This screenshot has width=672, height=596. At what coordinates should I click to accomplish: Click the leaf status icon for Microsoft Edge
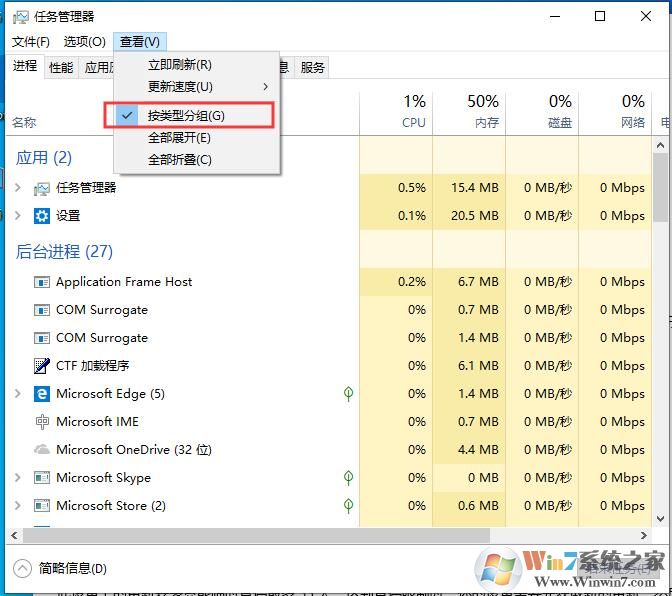[x=348, y=394]
